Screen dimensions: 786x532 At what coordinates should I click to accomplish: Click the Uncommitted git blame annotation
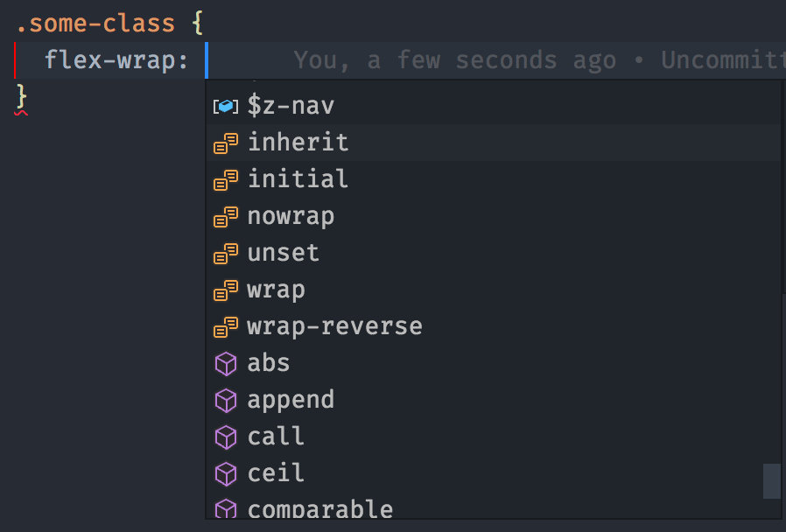pos(723,59)
